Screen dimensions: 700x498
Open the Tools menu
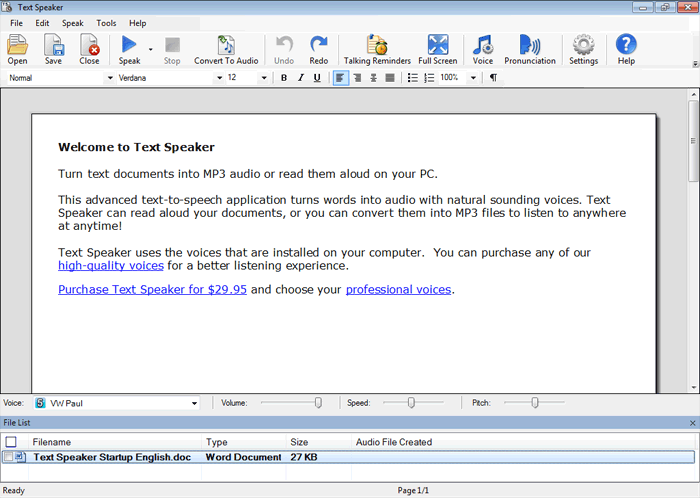(106, 22)
